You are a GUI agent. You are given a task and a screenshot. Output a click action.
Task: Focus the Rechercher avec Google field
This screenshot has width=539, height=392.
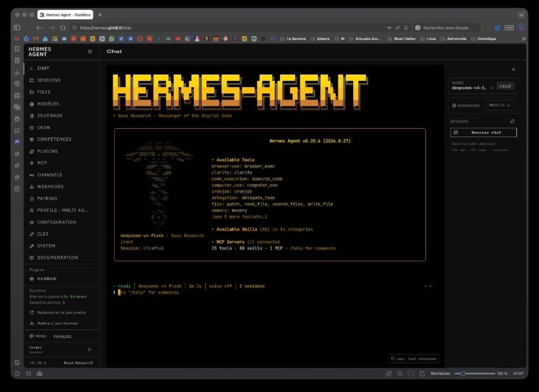pyautogui.click(x=447, y=28)
